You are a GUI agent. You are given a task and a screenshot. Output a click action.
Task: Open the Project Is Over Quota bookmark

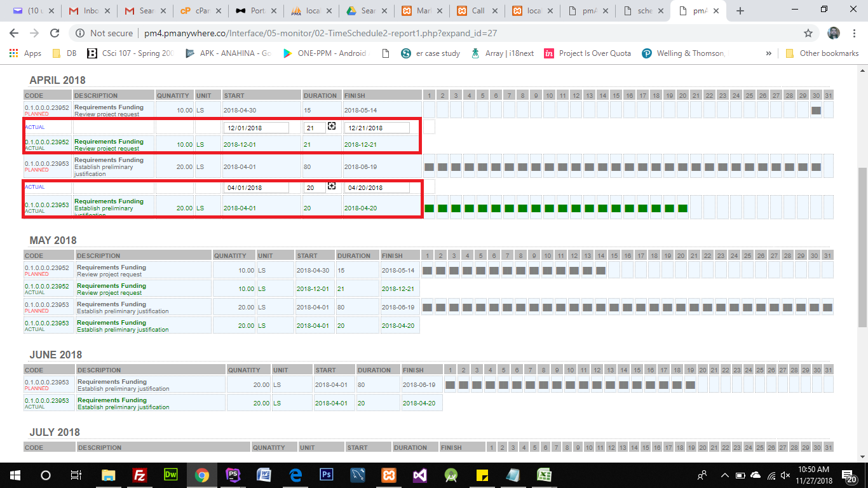tap(588, 53)
